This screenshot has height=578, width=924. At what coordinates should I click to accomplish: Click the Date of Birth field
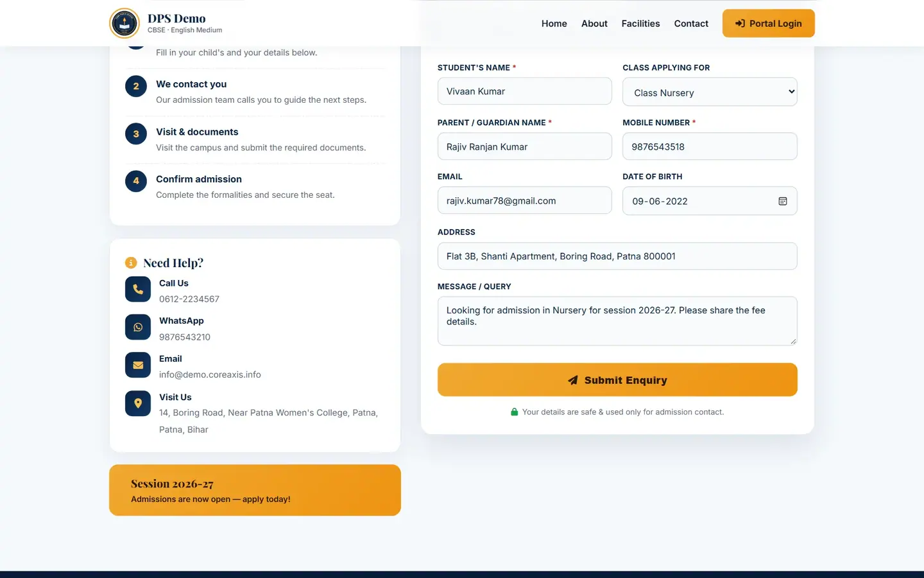coord(710,201)
